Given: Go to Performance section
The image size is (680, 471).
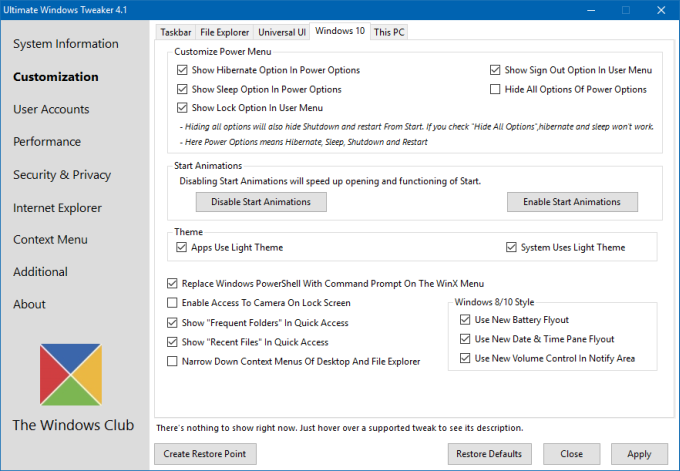Looking at the screenshot, I should tap(47, 142).
